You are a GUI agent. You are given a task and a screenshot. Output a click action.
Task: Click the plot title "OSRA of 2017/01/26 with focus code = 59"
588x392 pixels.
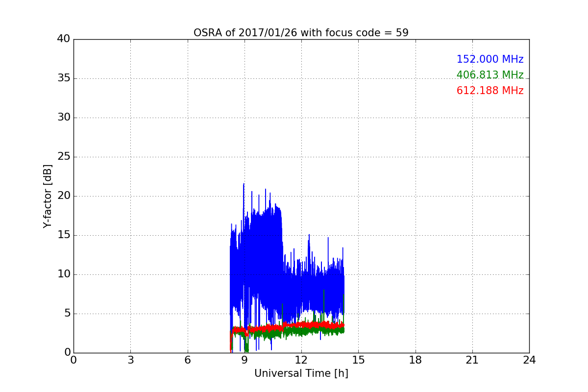301,33
